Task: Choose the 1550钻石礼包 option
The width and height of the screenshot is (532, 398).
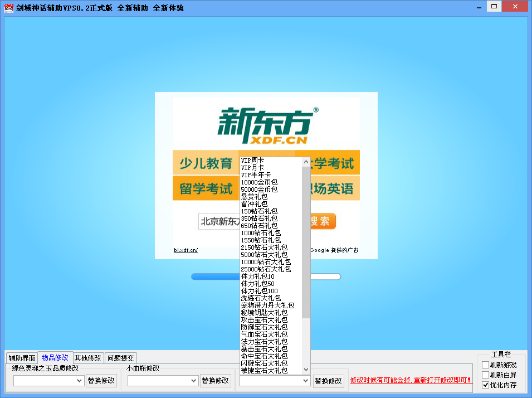Action: click(x=271, y=240)
